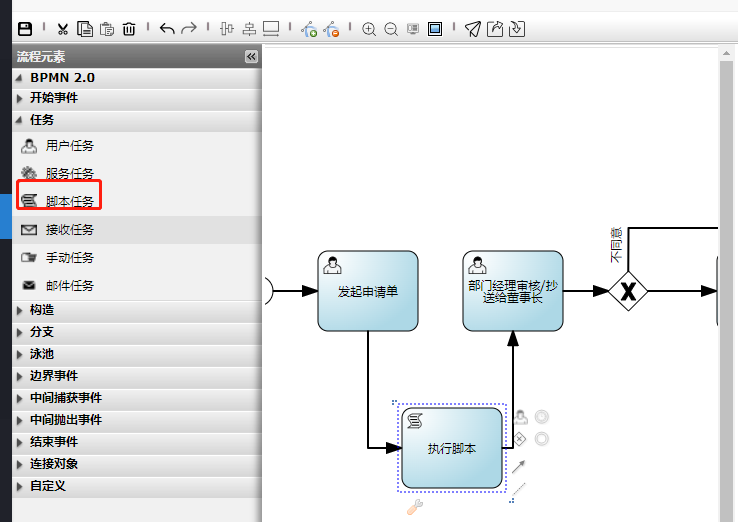Click the paste clipboard icon
The image size is (738, 522).
(x=107, y=29)
